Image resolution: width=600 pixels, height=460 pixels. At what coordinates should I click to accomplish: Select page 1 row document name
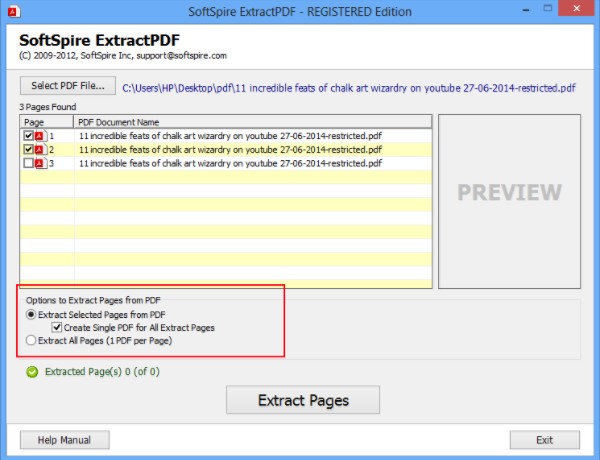tap(230, 136)
